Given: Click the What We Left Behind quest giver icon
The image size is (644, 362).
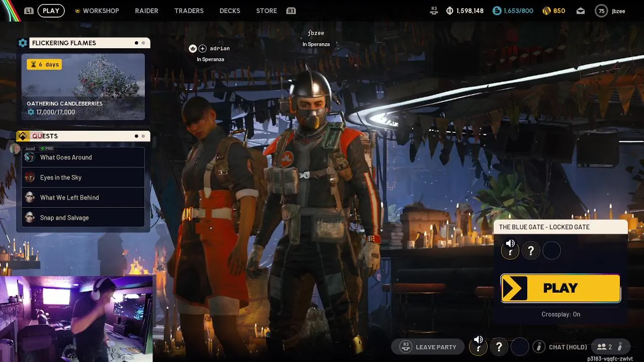Looking at the screenshot, I should (30, 198).
